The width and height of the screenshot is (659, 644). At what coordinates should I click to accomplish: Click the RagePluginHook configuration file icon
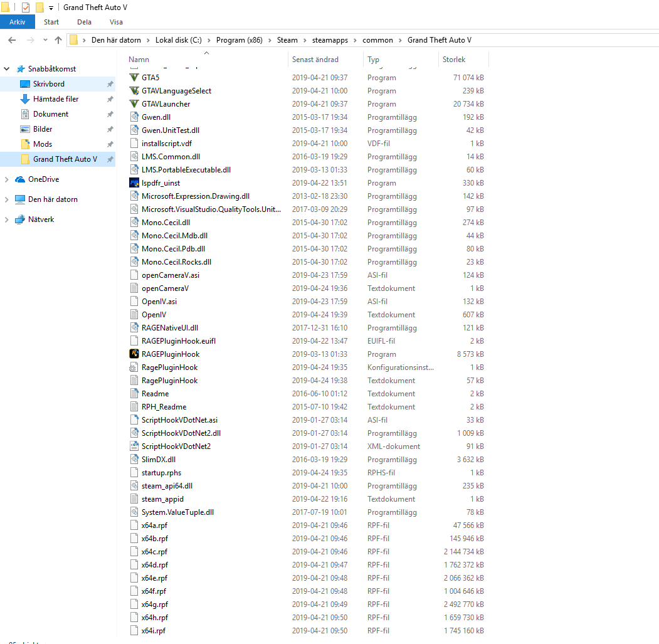coord(134,367)
